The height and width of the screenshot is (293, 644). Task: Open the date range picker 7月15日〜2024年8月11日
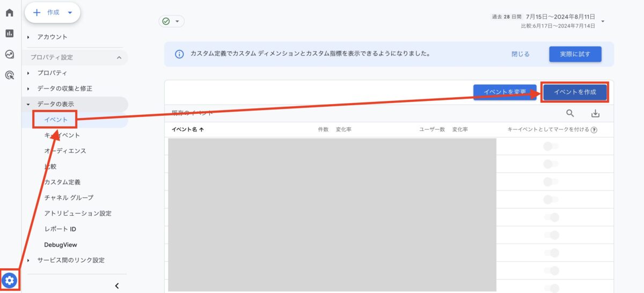pos(549,21)
